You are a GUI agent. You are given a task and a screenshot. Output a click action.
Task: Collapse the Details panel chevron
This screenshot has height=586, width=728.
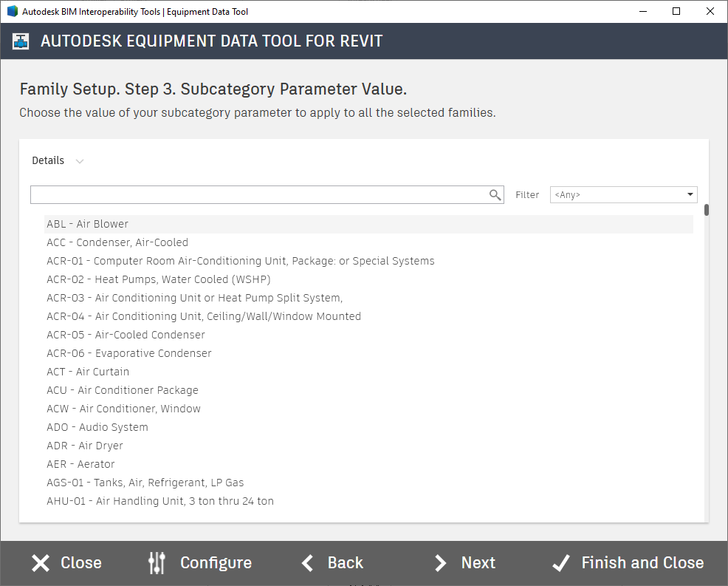pos(79,160)
